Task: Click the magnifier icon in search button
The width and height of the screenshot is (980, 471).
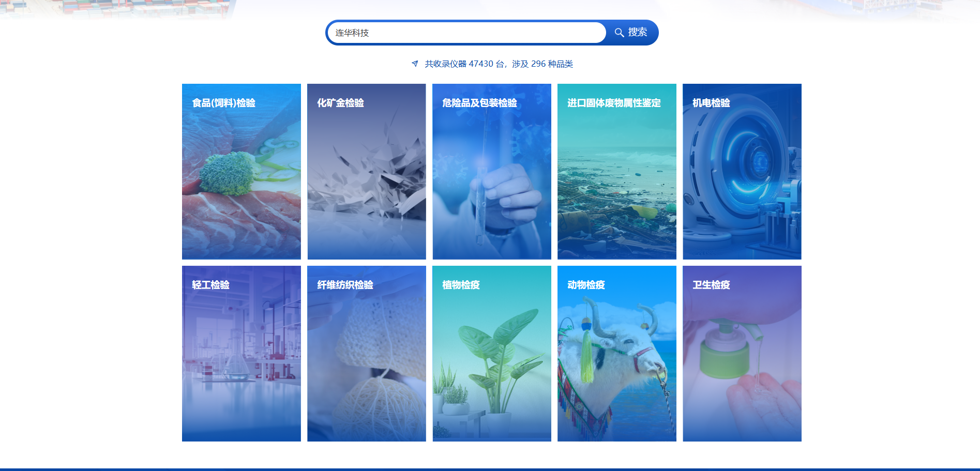Action: click(619, 33)
